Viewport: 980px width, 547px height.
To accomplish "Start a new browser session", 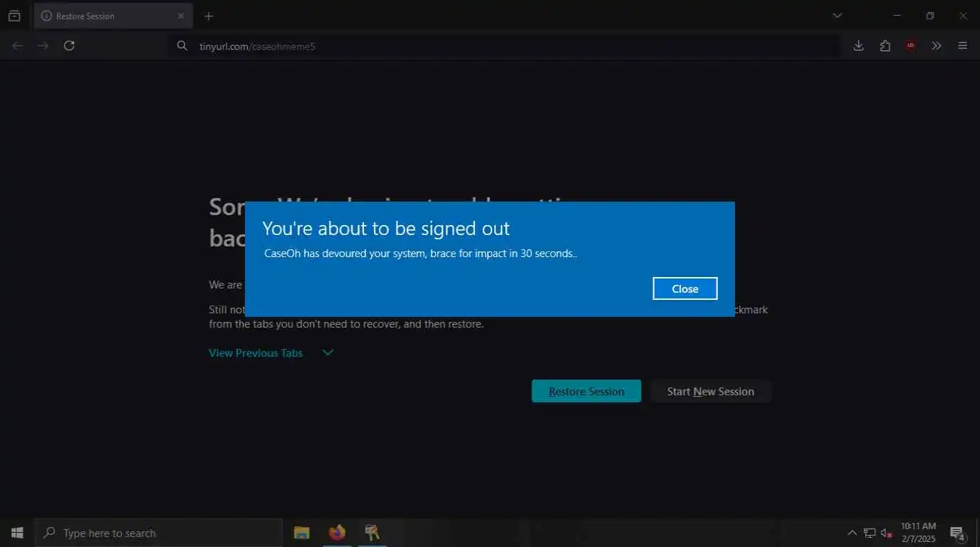I will [710, 391].
